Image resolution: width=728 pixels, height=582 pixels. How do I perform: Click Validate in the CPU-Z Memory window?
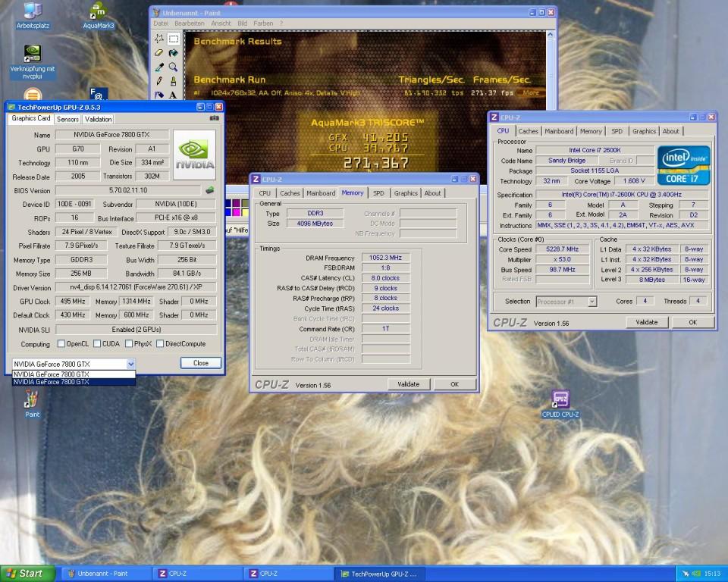click(409, 384)
